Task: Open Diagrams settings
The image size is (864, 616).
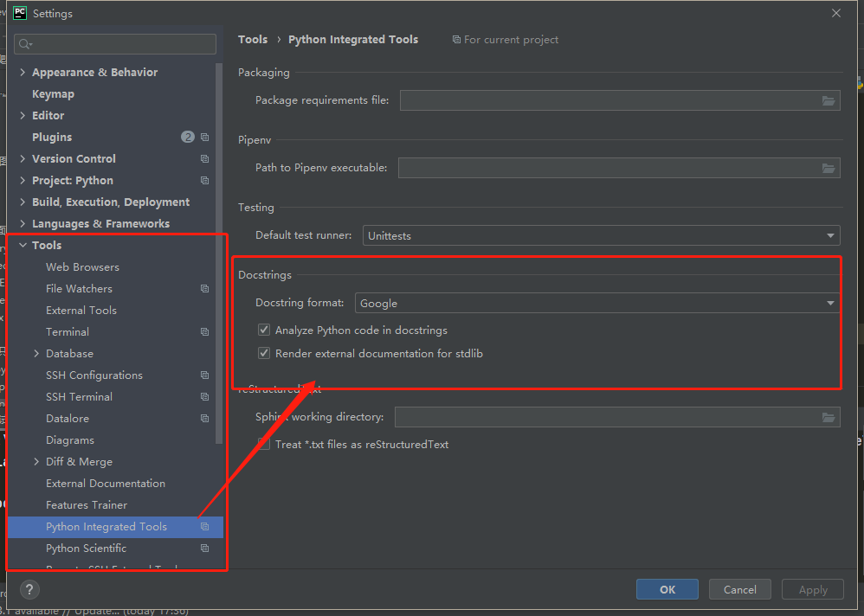Action: tap(70, 440)
